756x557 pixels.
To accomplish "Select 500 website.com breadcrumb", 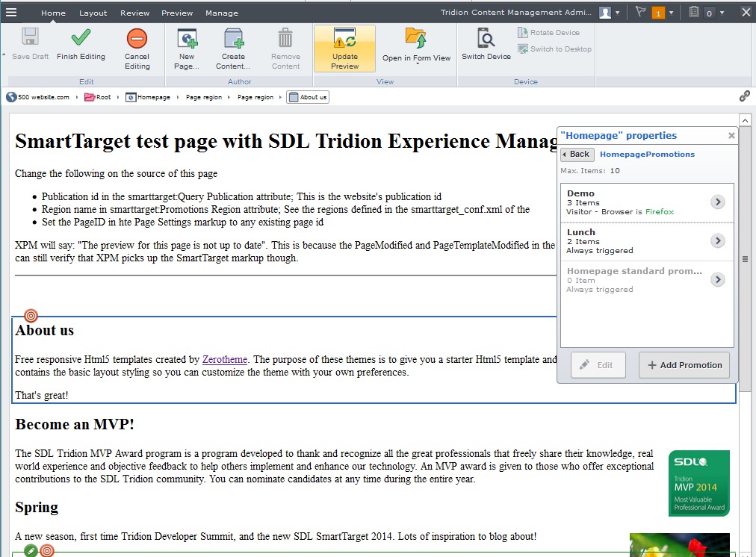I will [x=37, y=97].
